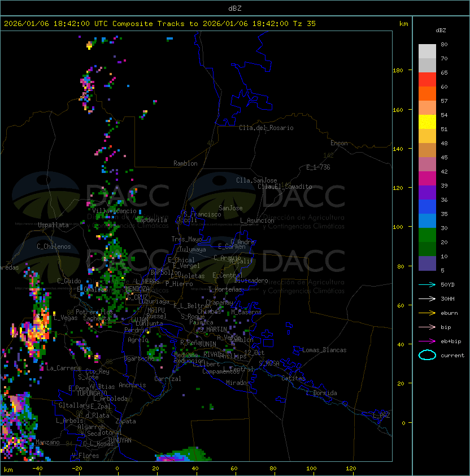The height and width of the screenshot is (476, 470).
Task: Select the gold 48-51 dBZ swatch
Action: 427,136
